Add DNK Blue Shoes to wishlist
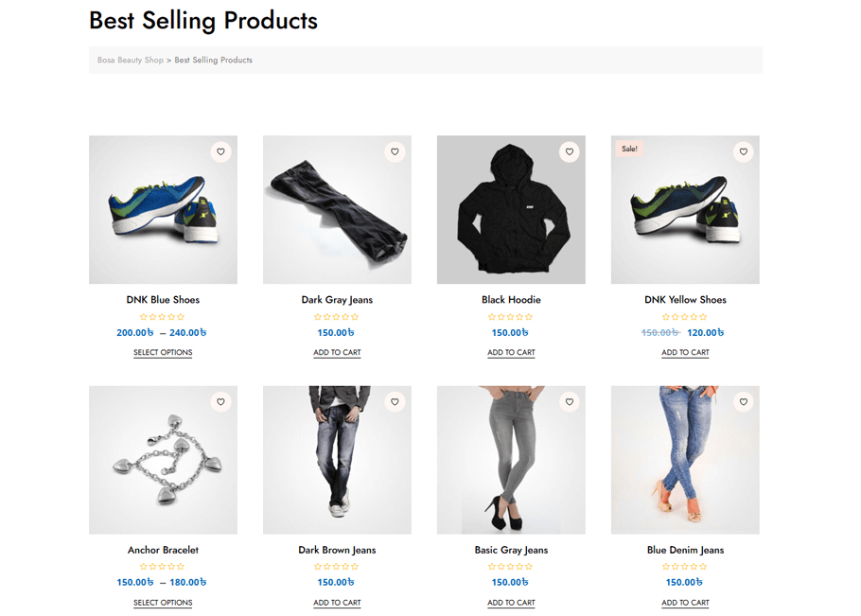The width and height of the screenshot is (861, 616). point(220,151)
